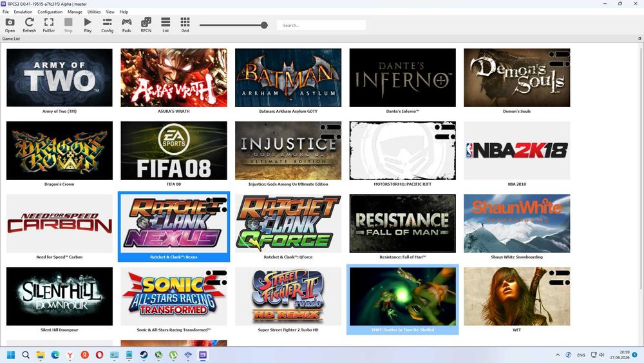Viewport: 644px width, 363px height.
Task: Open uTorrent from the taskbar
Action: click(x=173, y=355)
